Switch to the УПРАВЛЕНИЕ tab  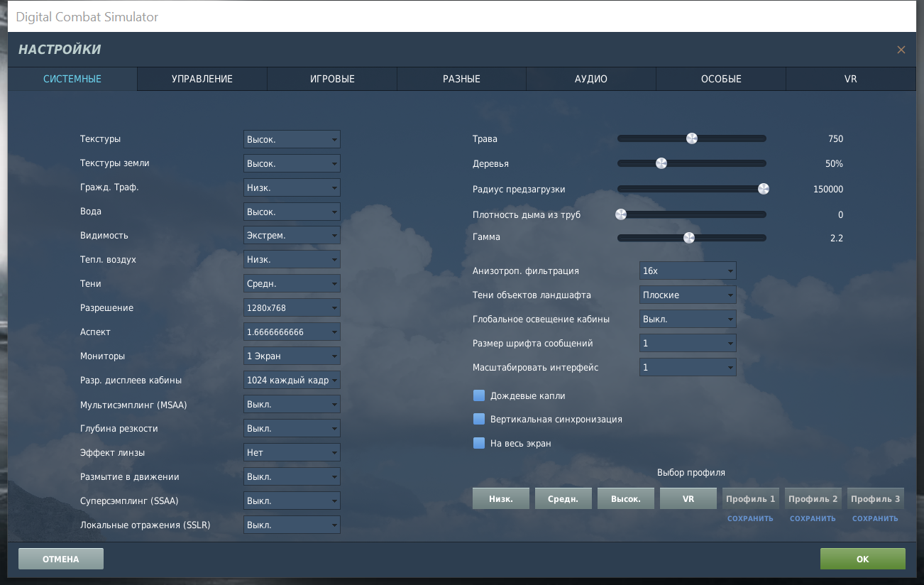(x=202, y=79)
